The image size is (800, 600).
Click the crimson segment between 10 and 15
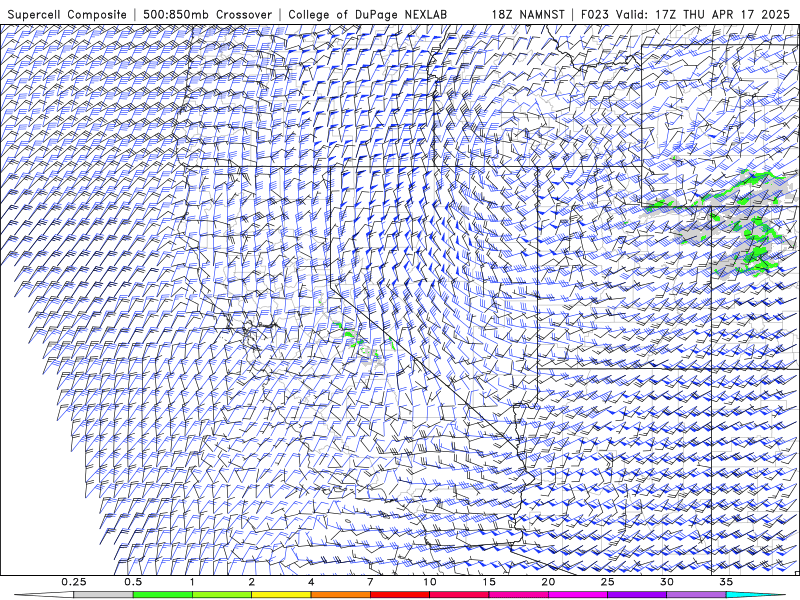(x=459, y=595)
